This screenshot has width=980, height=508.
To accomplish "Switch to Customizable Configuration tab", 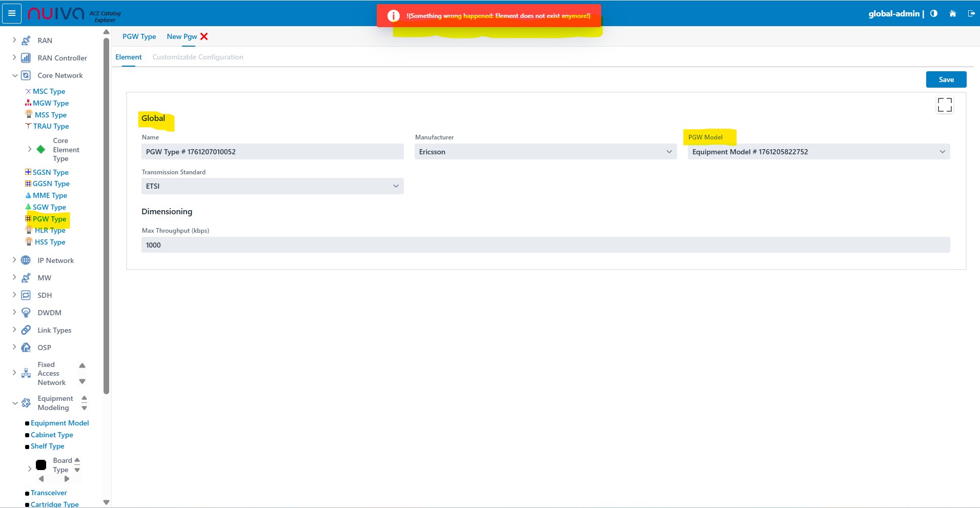I will (x=198, y=57).
